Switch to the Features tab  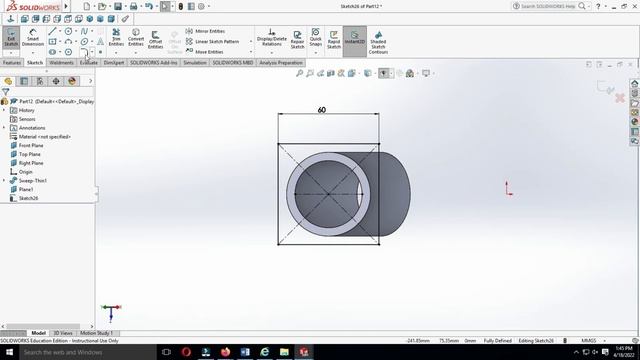click(12, 62)
